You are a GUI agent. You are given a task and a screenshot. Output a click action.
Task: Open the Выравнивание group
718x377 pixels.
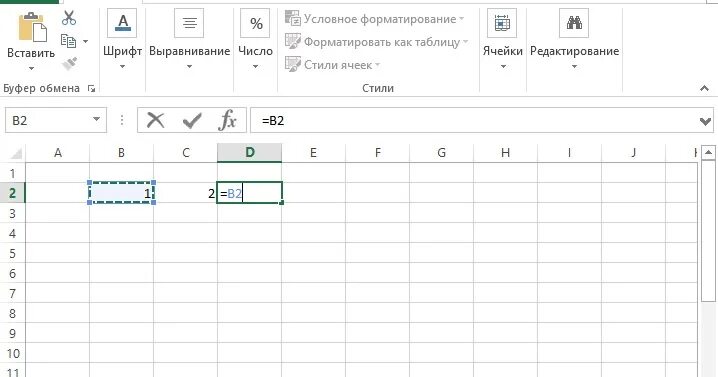[x=190, y=39]
